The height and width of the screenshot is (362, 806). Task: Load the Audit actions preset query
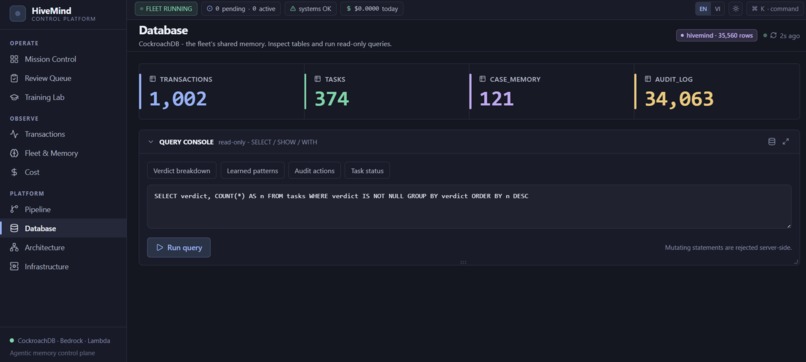(315, 171)
